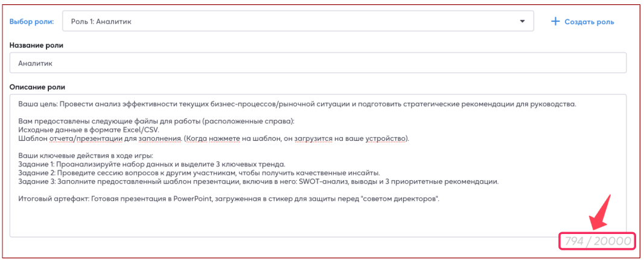This screenshot has height=260, width=644.
Task: Focus the role name field containing "Аналитик"
Action: (318, 63)
